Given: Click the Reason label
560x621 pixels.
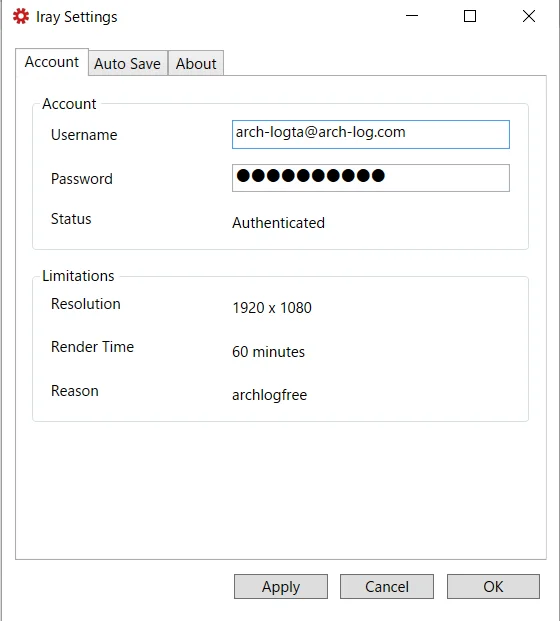Looking at the screenshot, I should click(74, 391).
